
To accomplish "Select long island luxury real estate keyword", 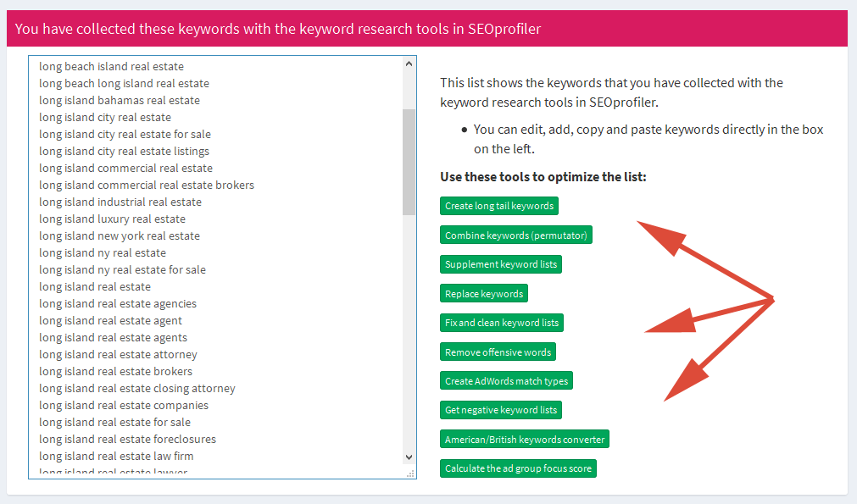I will coord(112,219).
